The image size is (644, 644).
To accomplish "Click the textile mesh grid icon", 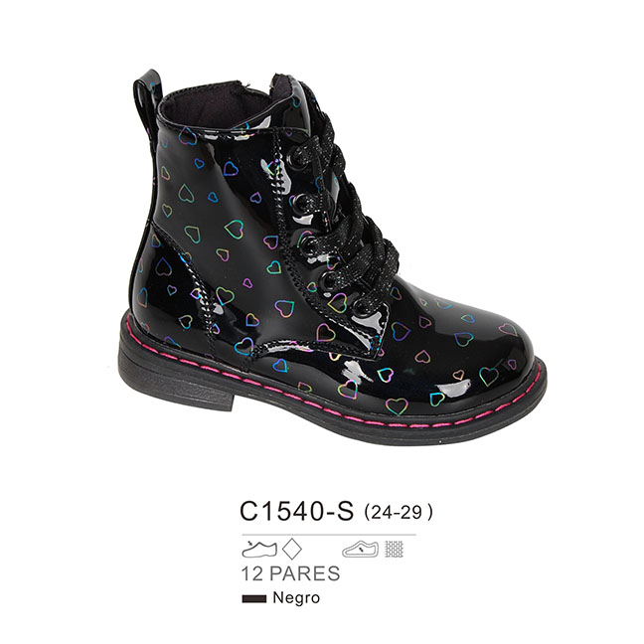I will pyautogui.click(x=395, y=550).
